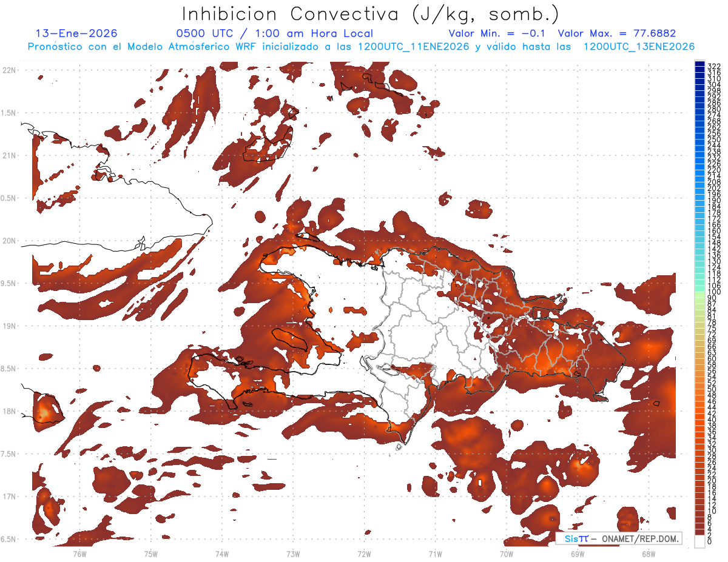Click the "190" color scale label
Image resolution: width=728 pixels, height=562 pixels.
714,201
